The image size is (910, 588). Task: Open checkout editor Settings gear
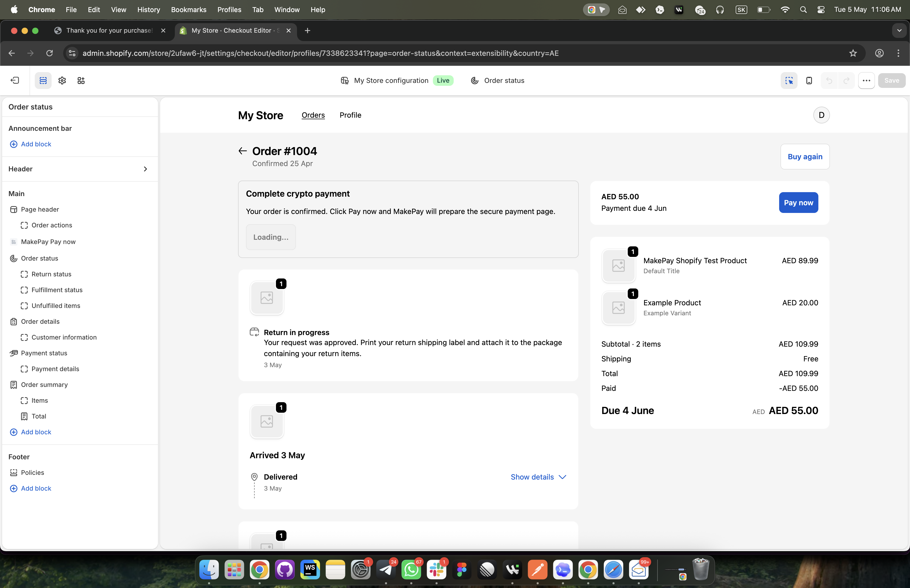tap(62, 80)
